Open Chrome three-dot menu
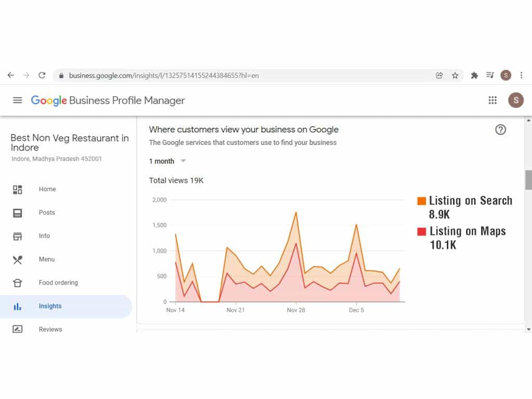Viewport: 532px width, 399px height. point(521,75)
